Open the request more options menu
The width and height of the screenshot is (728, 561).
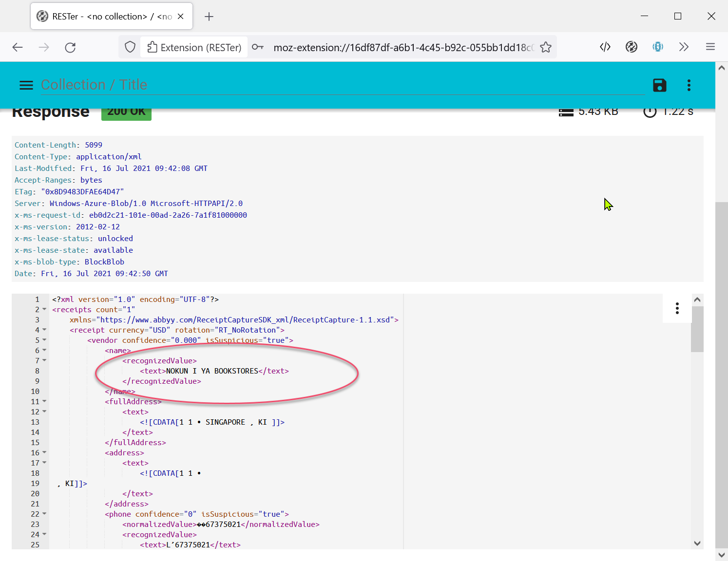tap(689, 85)
